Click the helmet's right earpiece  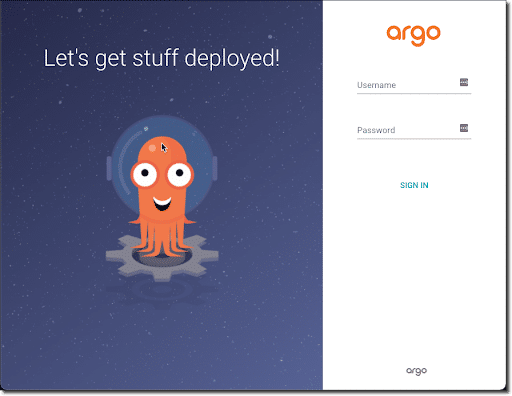coord(215,168)
